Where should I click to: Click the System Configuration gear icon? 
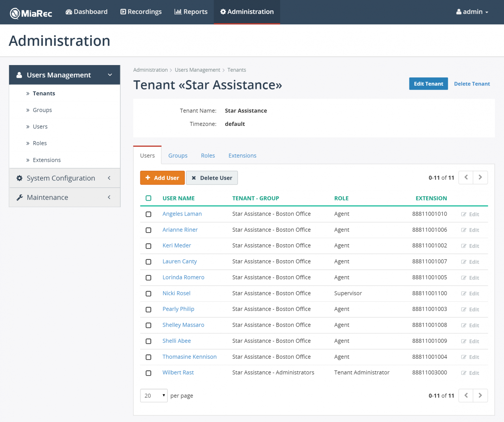pyautogui.click(x=19, y=178)
